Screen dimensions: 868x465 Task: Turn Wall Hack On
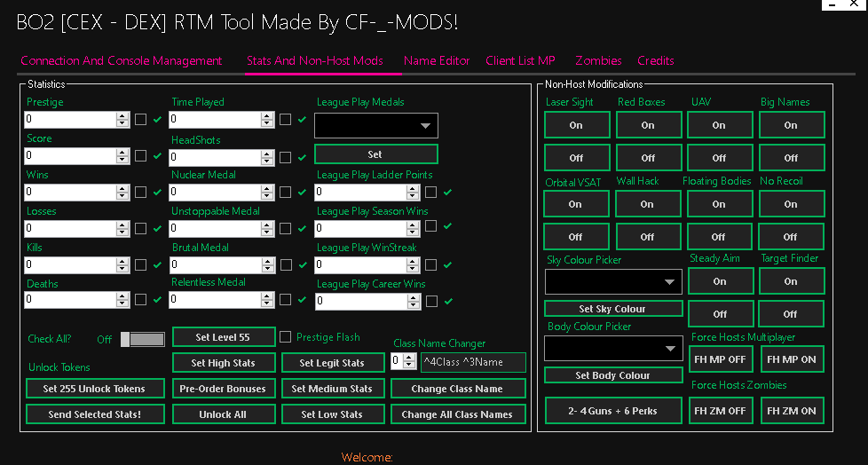tap(648, 204)
